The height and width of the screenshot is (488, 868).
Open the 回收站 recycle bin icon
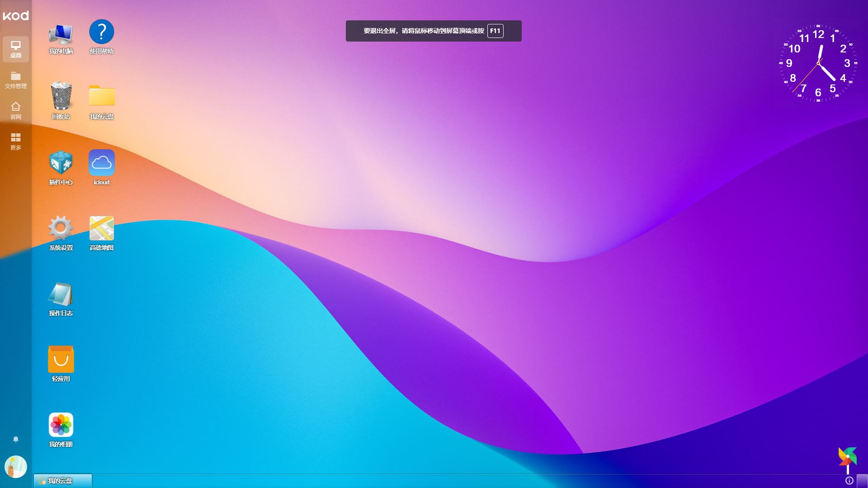(61, 97)
